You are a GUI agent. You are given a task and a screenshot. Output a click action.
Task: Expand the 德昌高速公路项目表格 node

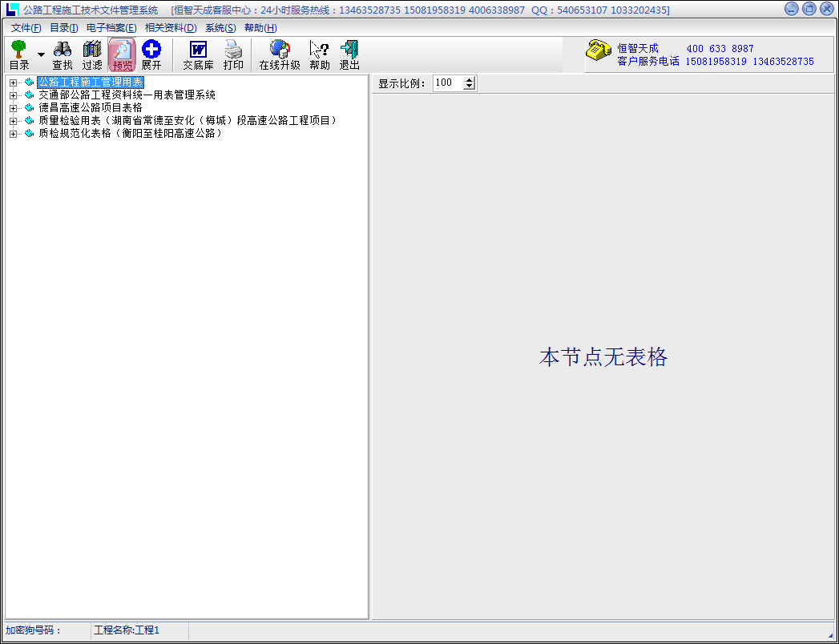click(14, 108)
